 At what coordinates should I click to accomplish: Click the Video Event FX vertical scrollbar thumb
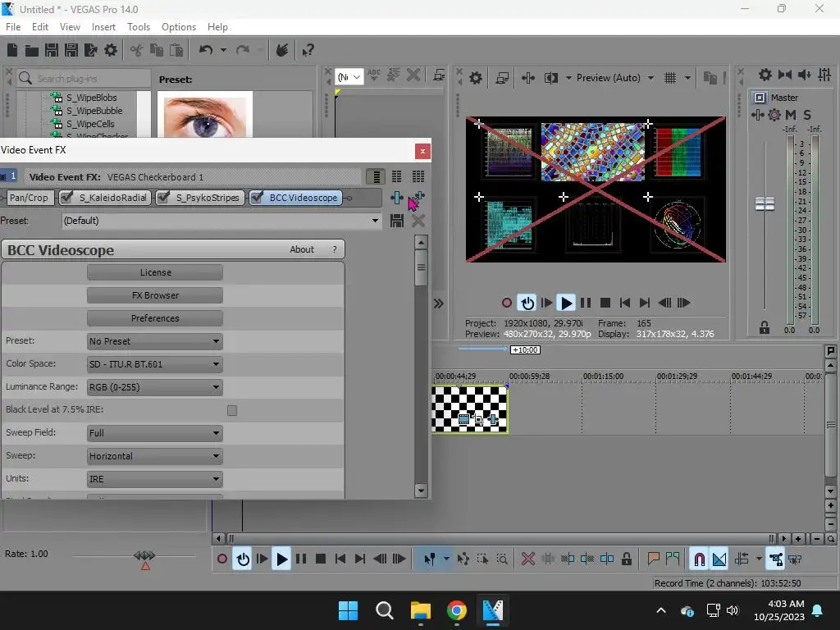pos(421,267)
